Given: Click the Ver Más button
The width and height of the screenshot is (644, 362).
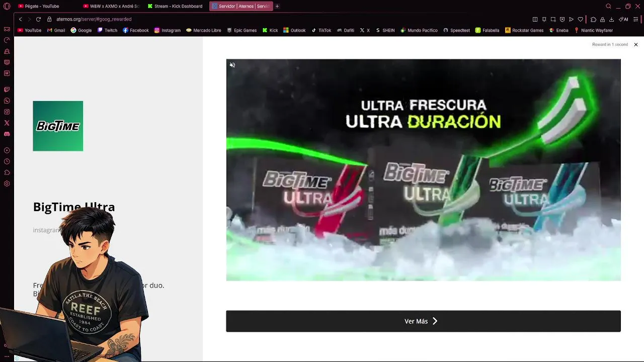Looking at the screenshot, I should (x=423, y=321).
